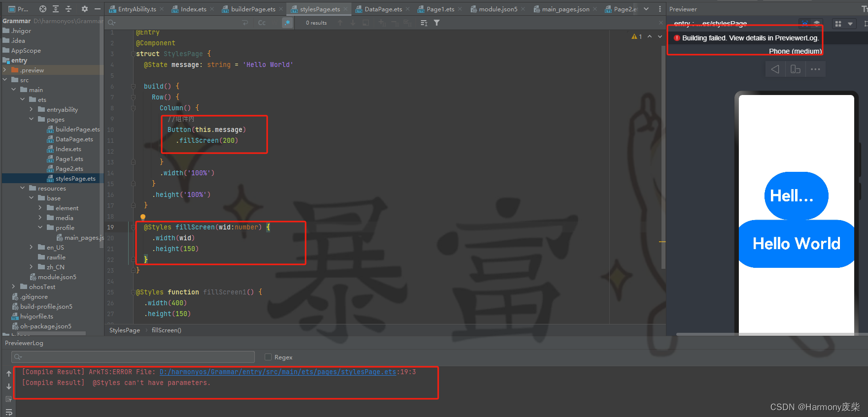Switch to DataPage.ets tab
This screenshot has height=417, width=868.
[x=383, y=9]
